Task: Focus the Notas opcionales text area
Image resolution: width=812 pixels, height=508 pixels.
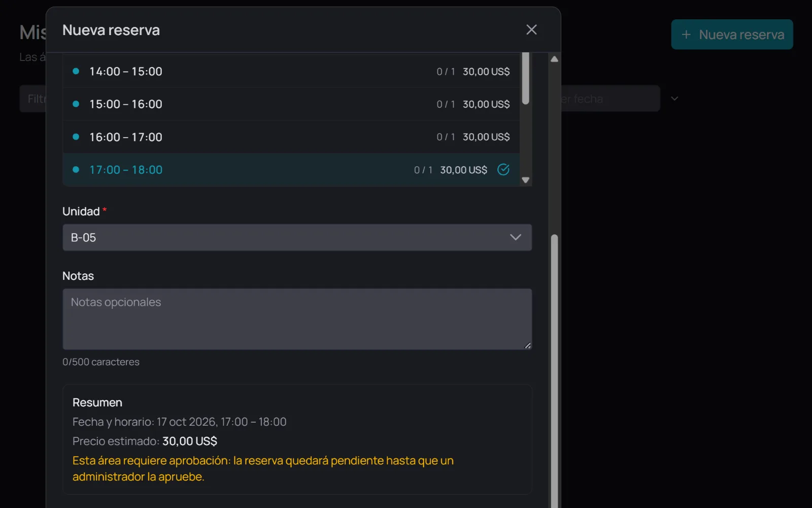Action: click(297, 319)
